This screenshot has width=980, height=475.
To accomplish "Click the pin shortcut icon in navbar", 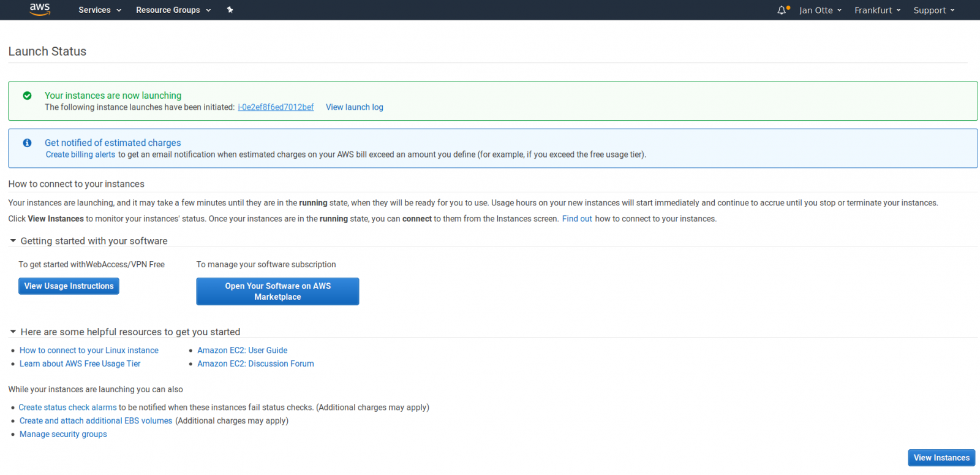I will [230, 10].
